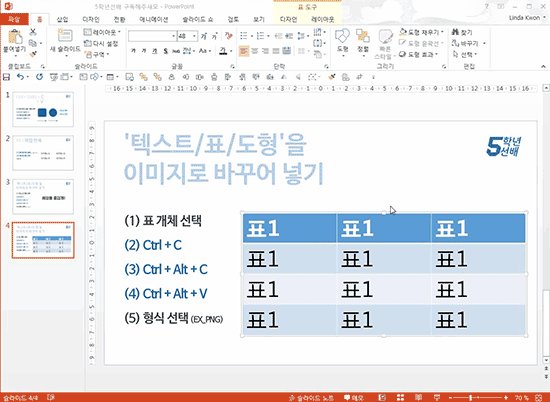Screen dimensions: 550x402
Task: Collapse the ribbon with the chevron arrow
Action: point(543,66)
